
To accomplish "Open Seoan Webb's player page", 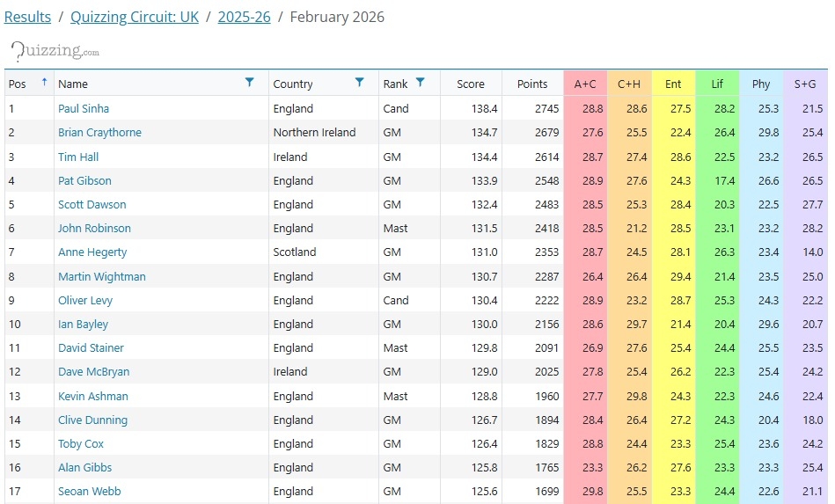I will (x=89, y=492).
